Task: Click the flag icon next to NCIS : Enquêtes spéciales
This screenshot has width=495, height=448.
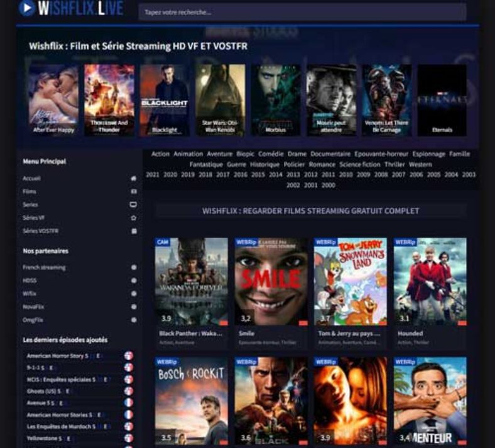Action: click(129, 379)
